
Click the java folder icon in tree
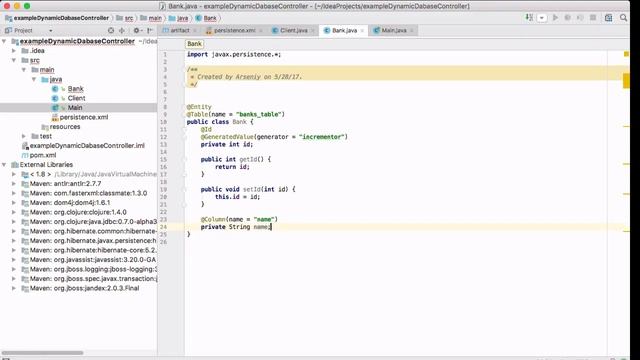click(45, 79)
